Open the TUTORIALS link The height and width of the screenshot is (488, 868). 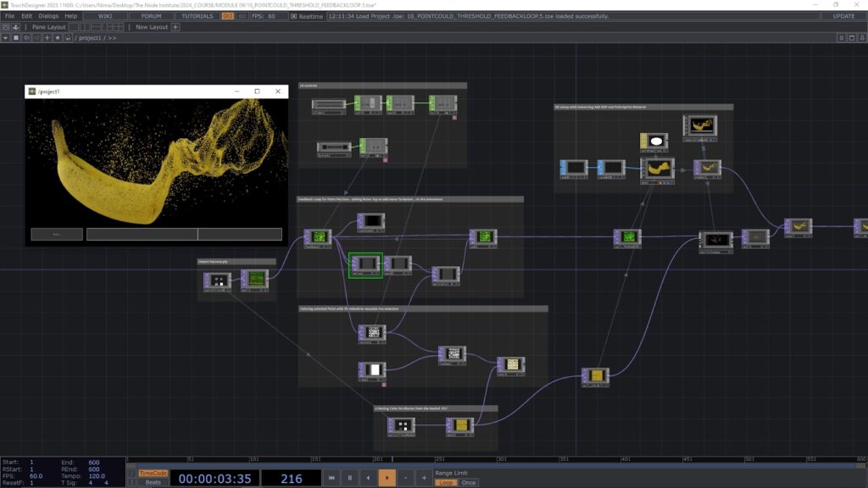pos(197,16)
